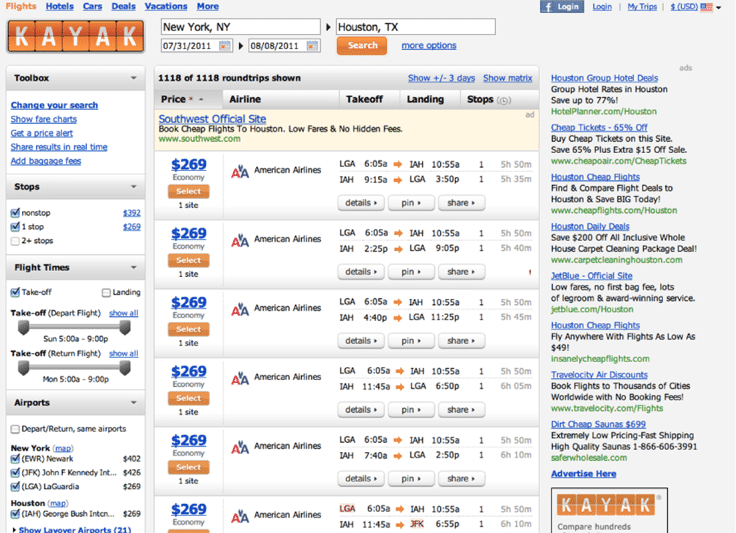
Task: Expand Show Layover Airports (21)
Action: tap(75, 530)
